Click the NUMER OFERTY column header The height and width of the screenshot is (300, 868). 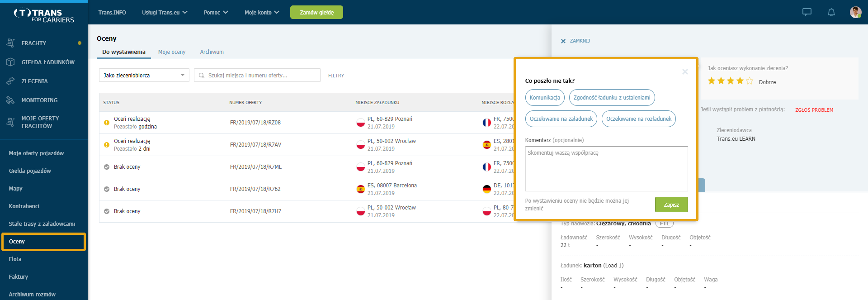245,103
